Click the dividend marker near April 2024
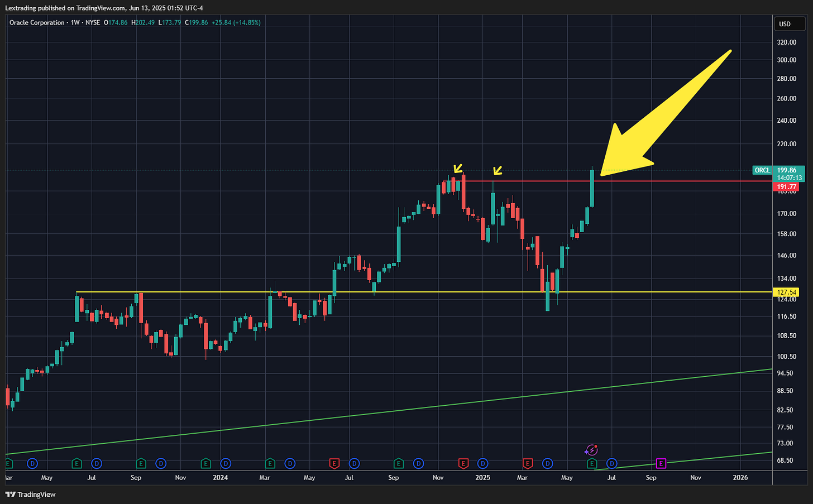The height and width of the screenshot is (504, 813). [290, 463]
